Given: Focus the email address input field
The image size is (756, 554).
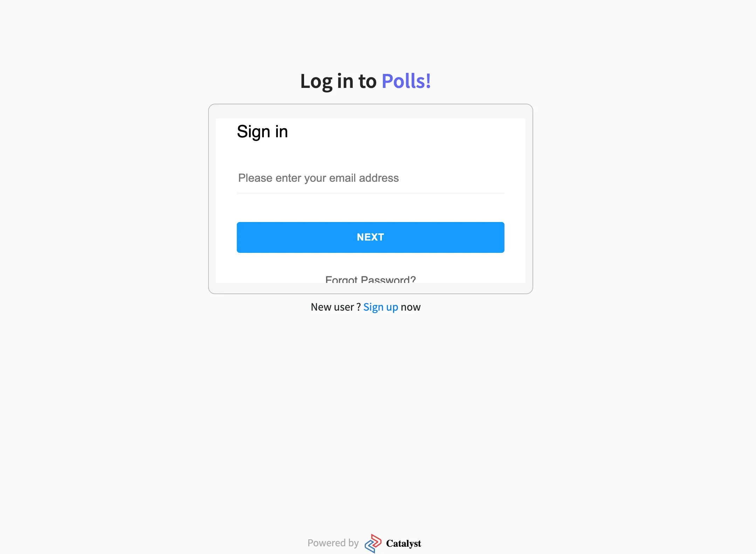Looking at the screenshot, I should pyautogui.click(x=370, y=178).
